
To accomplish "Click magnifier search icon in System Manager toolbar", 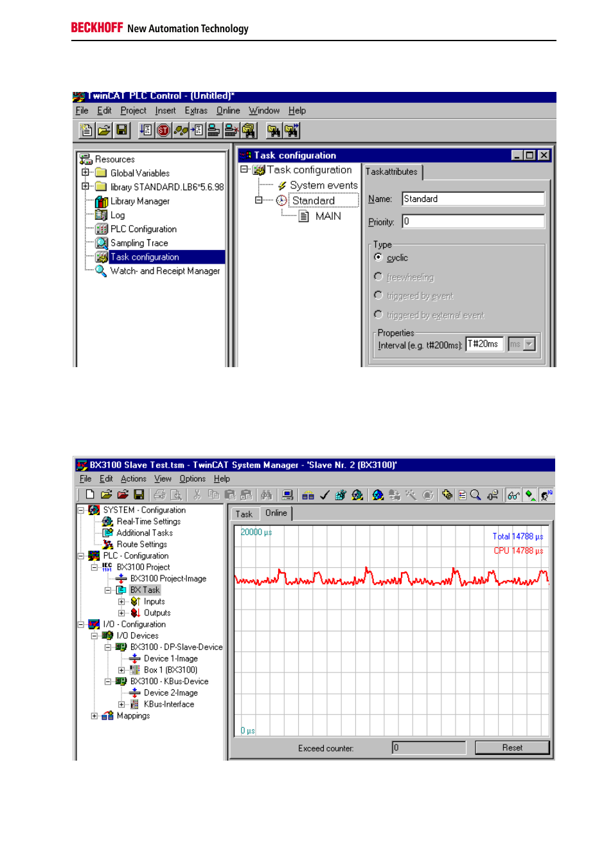I will point(475,494).
